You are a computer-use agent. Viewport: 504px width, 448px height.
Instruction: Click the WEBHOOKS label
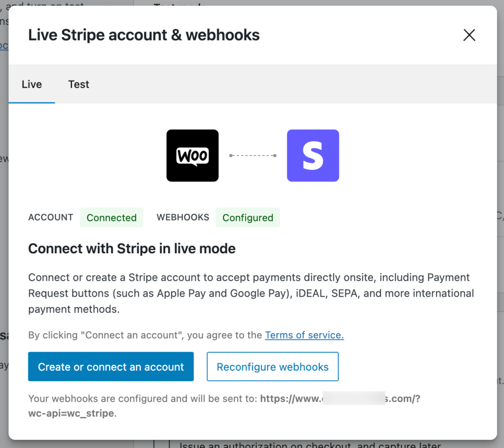(183, 217)
